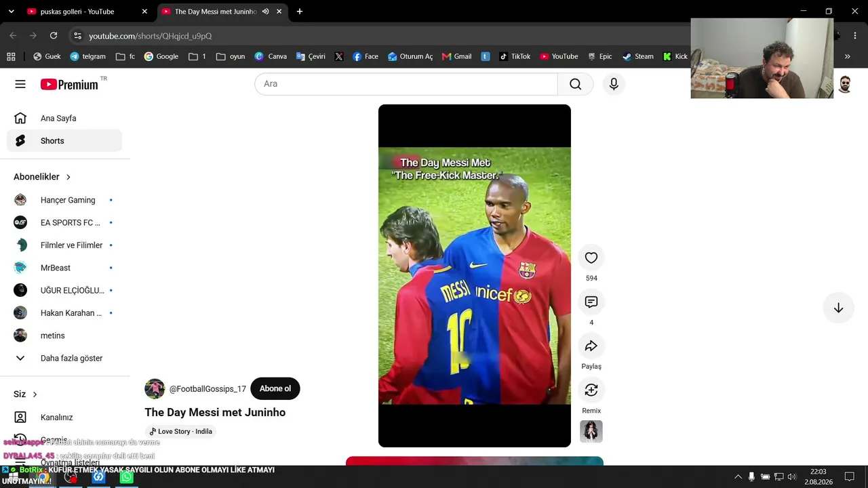
Task: Open the X bookmark
Action: point(339,56)
